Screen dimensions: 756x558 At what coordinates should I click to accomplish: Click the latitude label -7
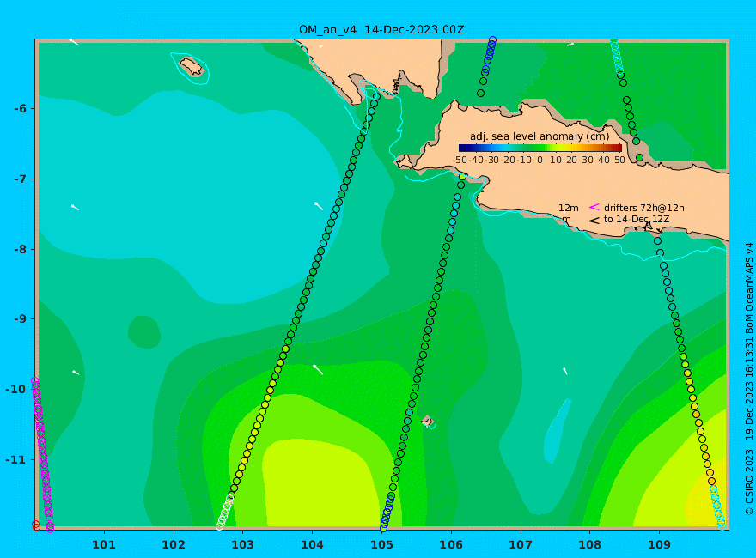click(21, 179)
